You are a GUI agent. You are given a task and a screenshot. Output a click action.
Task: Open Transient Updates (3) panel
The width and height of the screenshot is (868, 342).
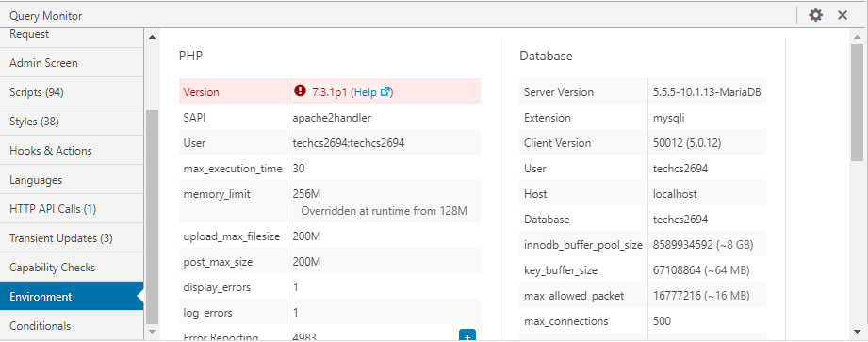coord(72,238)
